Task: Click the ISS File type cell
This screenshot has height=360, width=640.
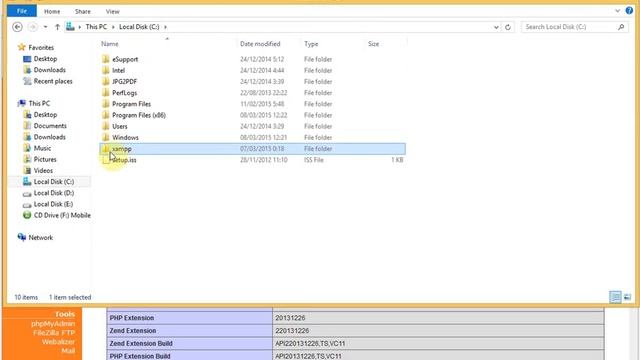Action: click(x=314, y=160)
